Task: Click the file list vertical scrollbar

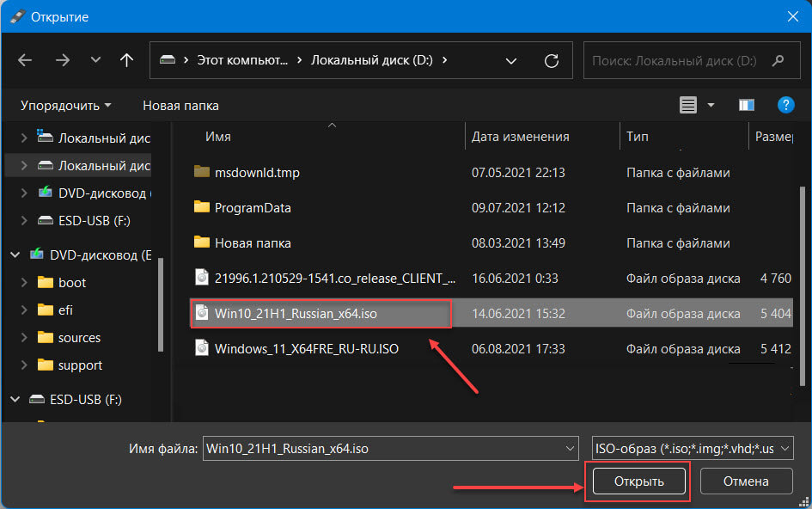Action: click(x=803, y=286)
